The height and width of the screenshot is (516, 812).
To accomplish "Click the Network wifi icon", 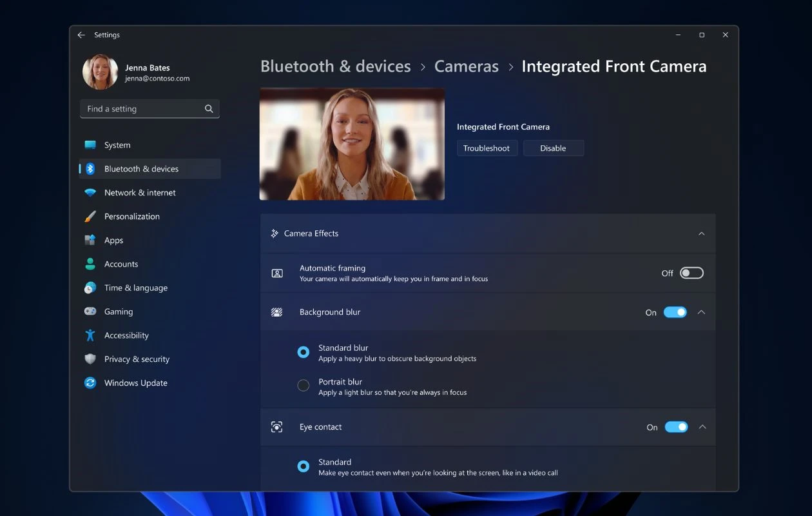I will tap(90, 193).
